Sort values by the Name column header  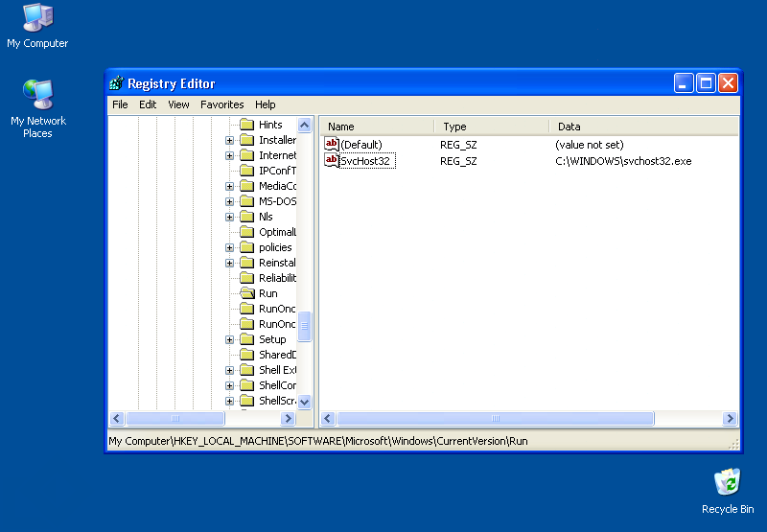click(377, 127)
